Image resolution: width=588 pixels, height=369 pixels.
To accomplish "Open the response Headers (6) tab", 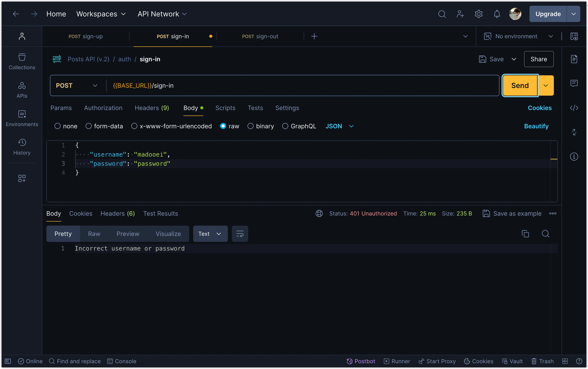I will pos(118,214).
